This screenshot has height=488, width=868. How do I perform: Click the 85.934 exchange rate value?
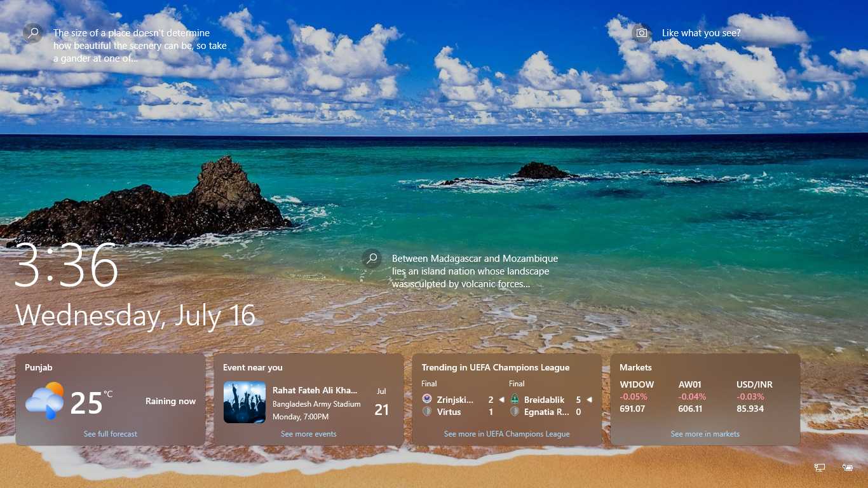[x=750, y=409]
